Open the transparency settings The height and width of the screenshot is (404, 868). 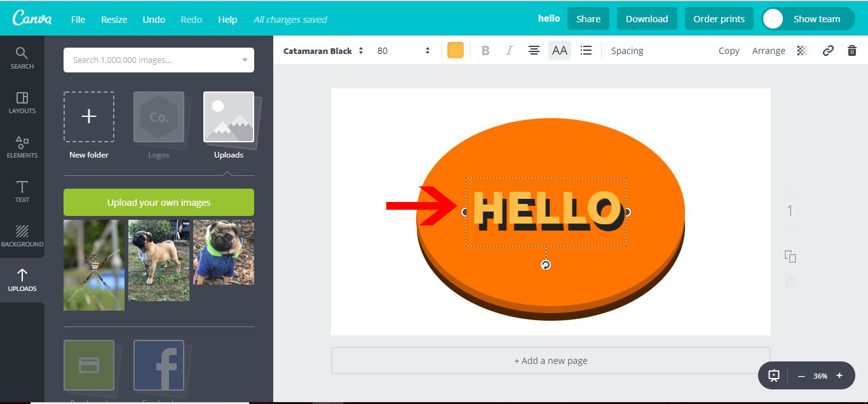pyautogui.click(x=802, y=50)
